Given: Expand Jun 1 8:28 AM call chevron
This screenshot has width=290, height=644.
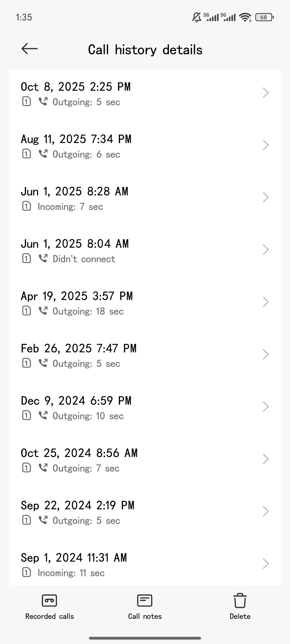Looking at the screenshot, I should click(266, 197).
